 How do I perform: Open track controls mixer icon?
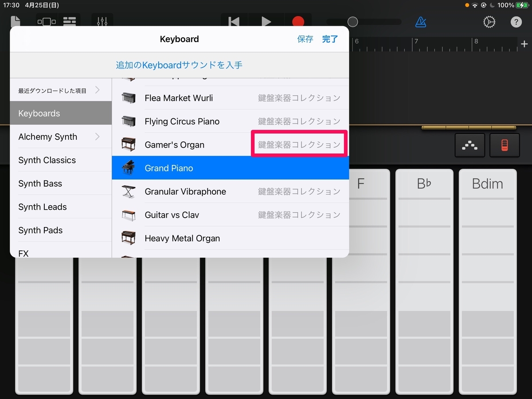click(x=102, y=21)
